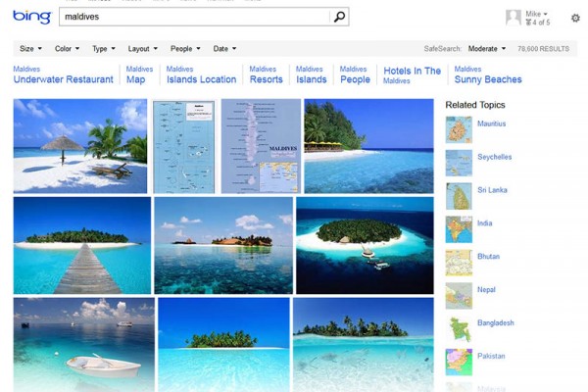This screenshot has height=392, width=588.
Task: Click the search box containing maldives
Action: tap(191, 17)
